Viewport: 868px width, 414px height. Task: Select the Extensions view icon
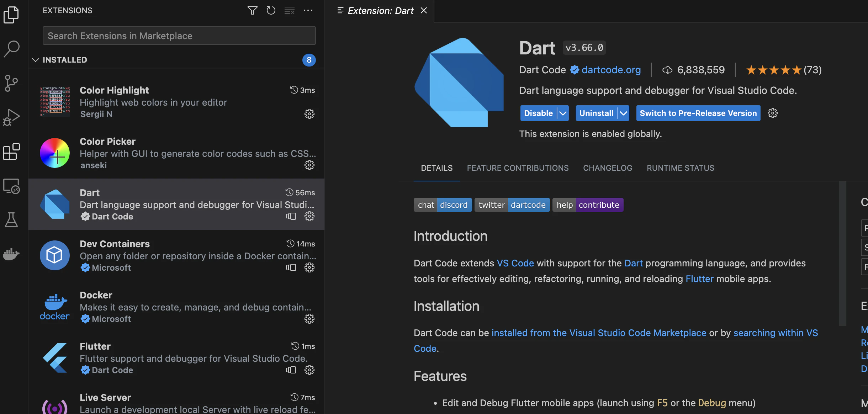tap(11, 152)
